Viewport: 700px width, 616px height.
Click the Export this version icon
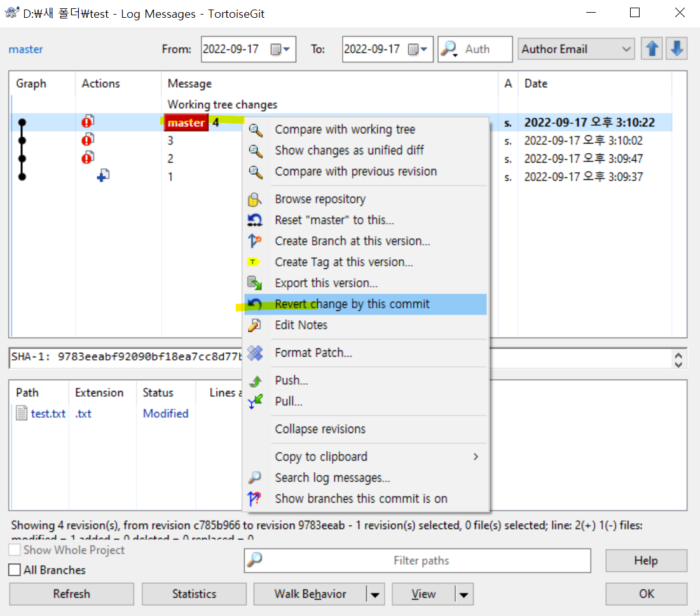coord(254,283)
